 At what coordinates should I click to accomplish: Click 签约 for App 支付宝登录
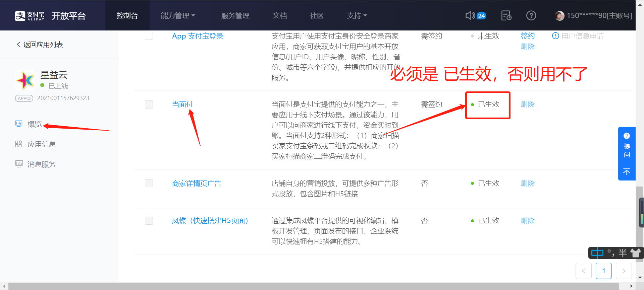[528, 36]
